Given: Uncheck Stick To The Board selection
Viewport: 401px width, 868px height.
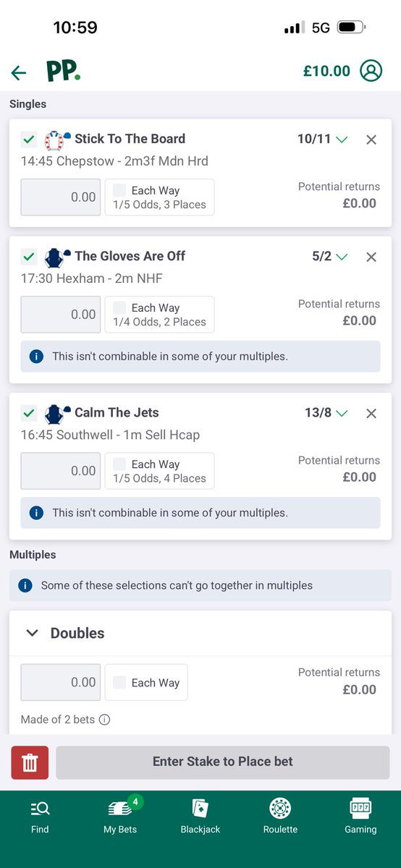Looking at the screenshot, I should pyautogui.click(x=29, y=139).
